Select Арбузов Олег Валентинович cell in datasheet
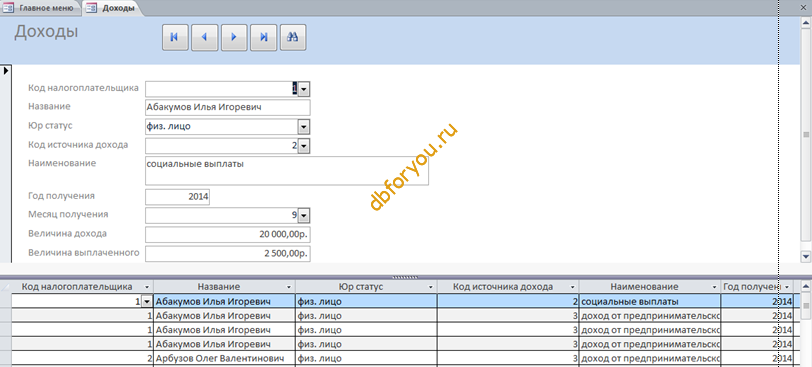812x367 pixels. 224,358
